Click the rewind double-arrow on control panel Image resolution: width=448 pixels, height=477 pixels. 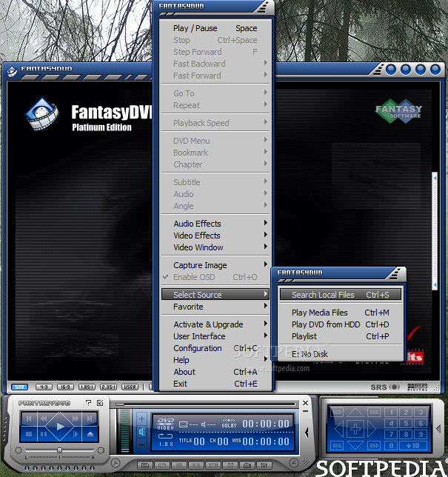pos(44,418)
